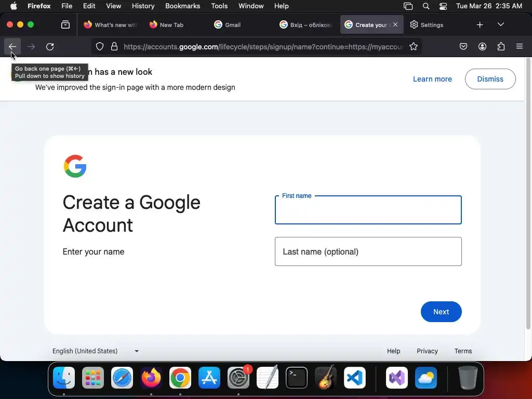This screenshot has width=532, height=399.
Task: Open the Weather app from the Dock
Action: point(426,378)
